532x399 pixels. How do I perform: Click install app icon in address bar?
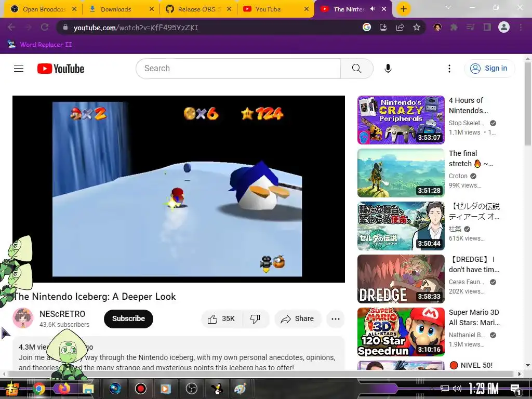(383, 27)
